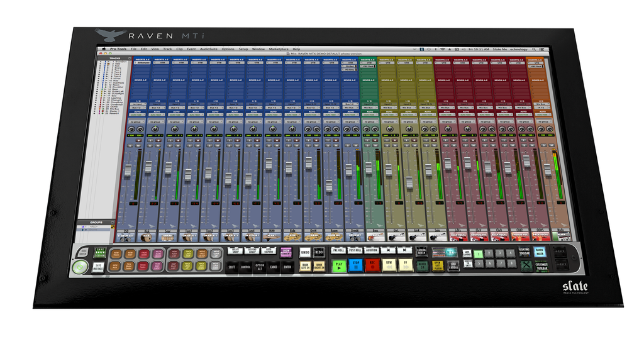
Task: Toggle Show Comments
Action: pyautogui.click(x=286, y=252)
